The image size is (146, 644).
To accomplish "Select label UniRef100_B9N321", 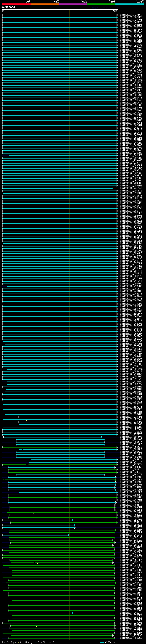I will [x=131, y=52].
